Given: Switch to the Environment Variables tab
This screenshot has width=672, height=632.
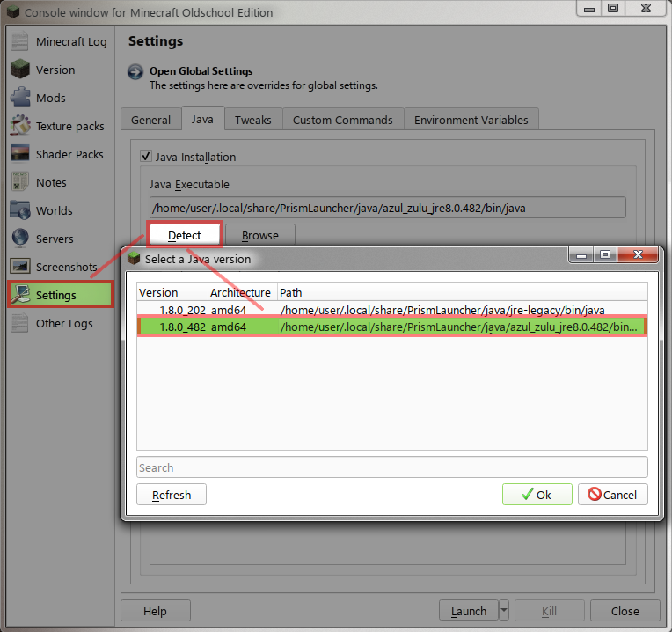Looking at the screenshot, I should click(471, 120).
